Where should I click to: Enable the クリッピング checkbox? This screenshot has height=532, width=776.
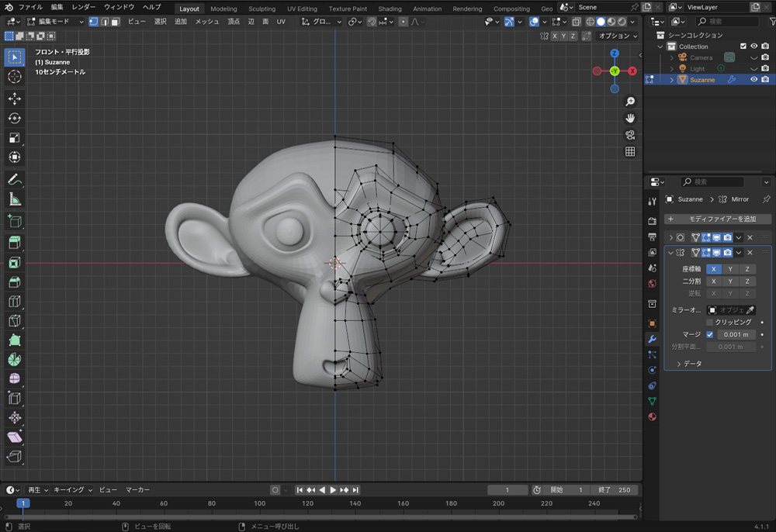tap(709, 322)
